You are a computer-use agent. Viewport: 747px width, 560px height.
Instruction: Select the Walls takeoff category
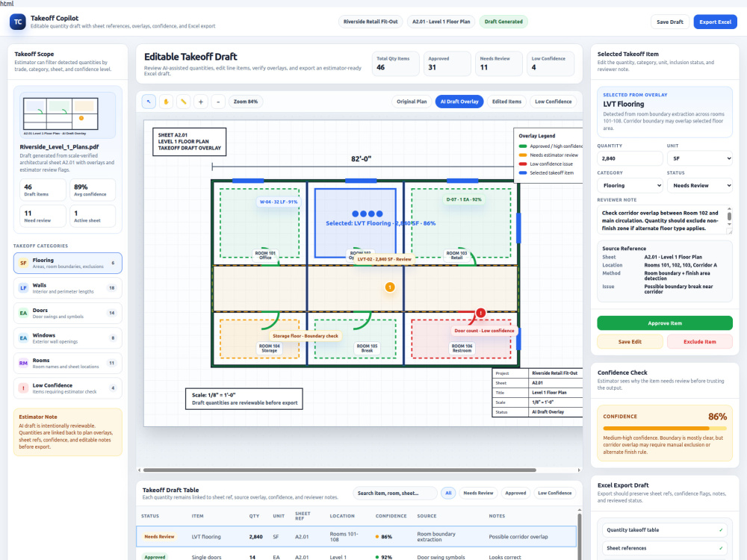pos(68,288)
